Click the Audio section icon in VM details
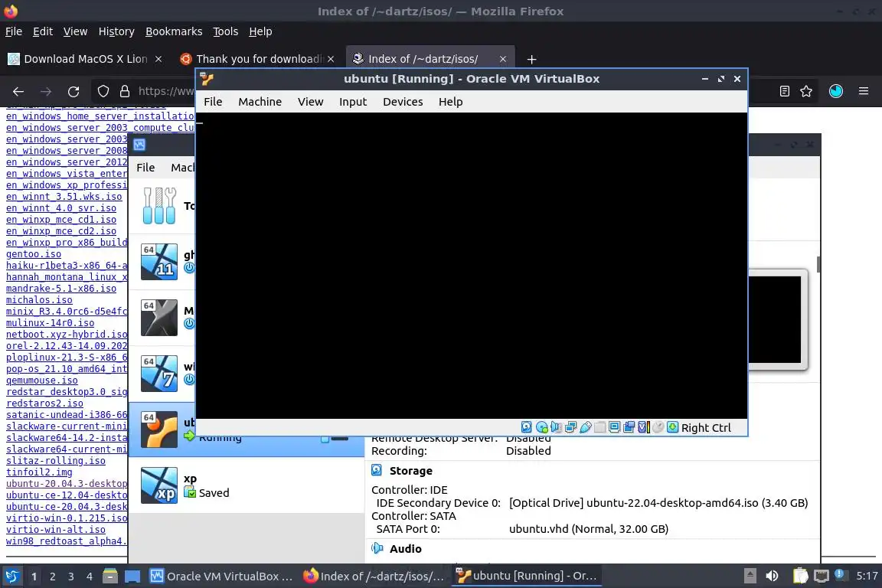882x588 pixels. point(377,548)
